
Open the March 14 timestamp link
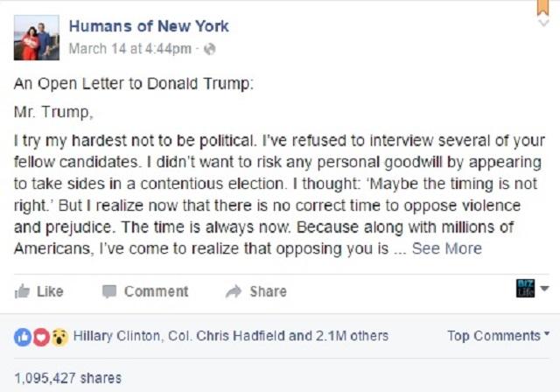pyautogui.click(x=130, y=48)
